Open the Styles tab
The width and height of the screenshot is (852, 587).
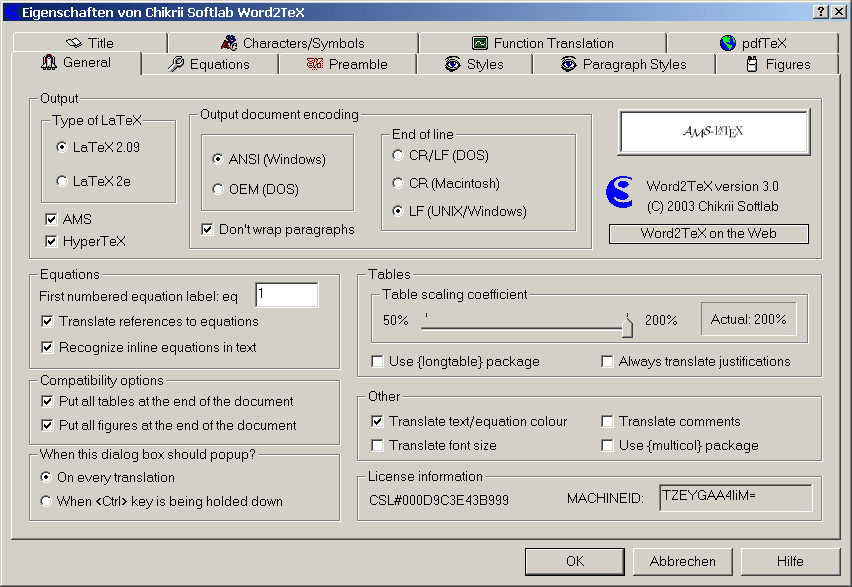pyautogui.click(x=474, y=64)
